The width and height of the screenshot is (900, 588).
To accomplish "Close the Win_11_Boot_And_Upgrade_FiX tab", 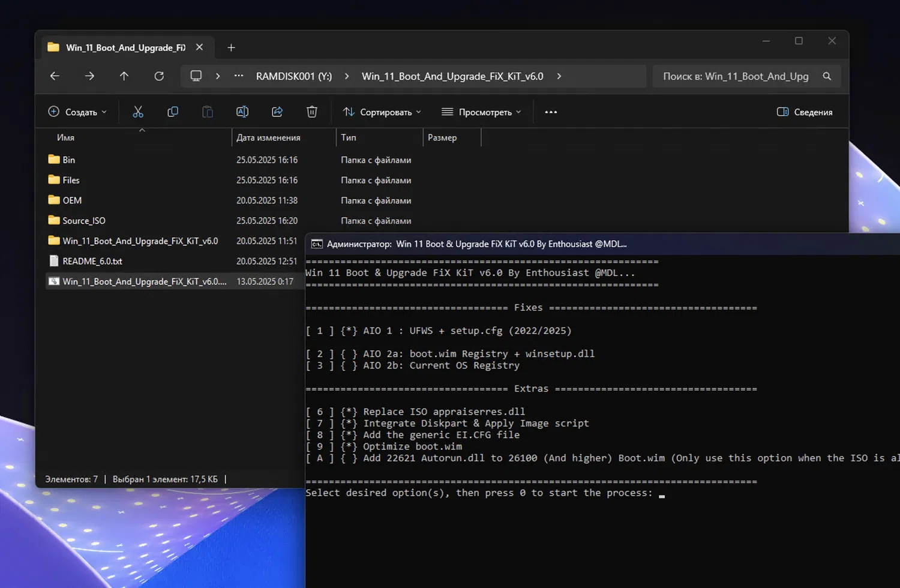I will coord(199,47).
